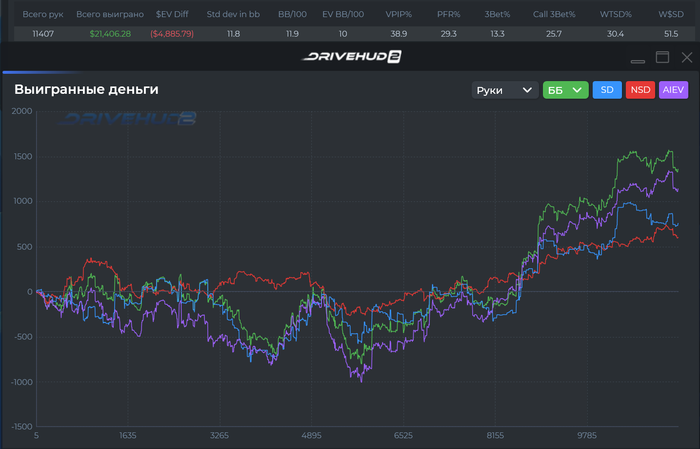Select the $EV Diff column header
The width and height of the screenshot is (700, 449).
pyautogui.click(x=172, y=15)
